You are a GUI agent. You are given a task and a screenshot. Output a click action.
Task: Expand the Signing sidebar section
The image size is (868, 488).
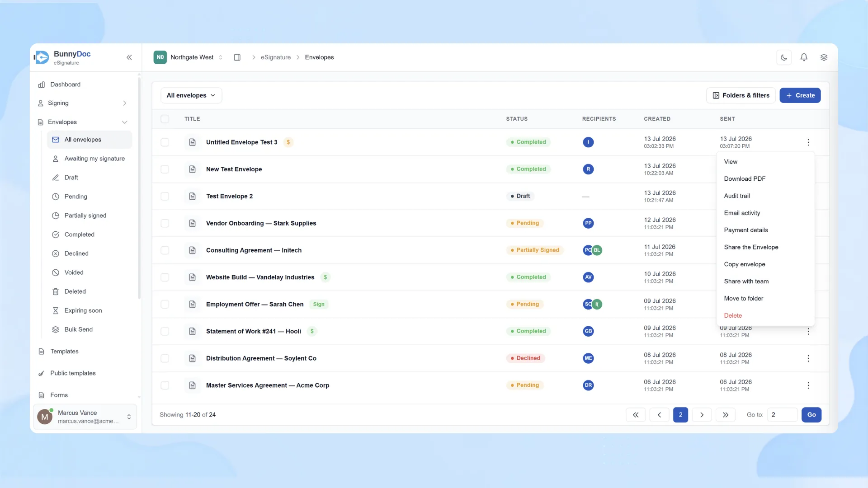(82, 103)
